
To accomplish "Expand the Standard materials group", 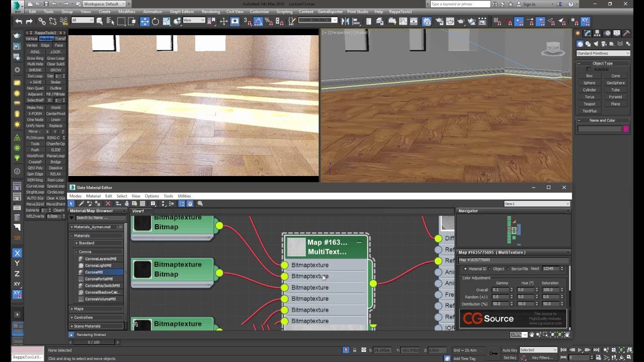I will tap(98, 243).
